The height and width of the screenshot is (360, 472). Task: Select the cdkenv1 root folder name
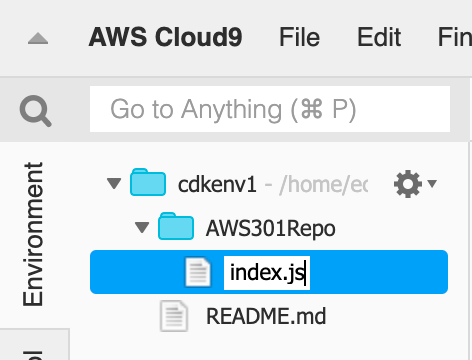(x=217, y=184)
